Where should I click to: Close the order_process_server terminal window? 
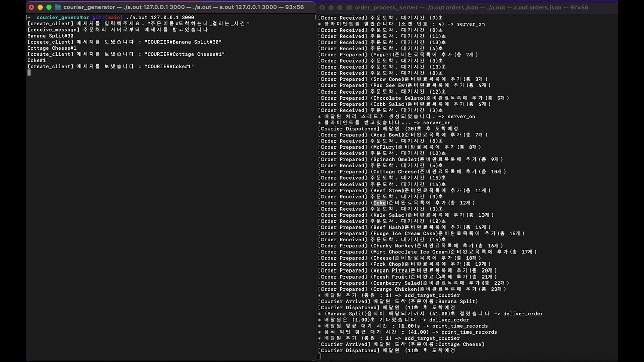click(x=322, y=7)
